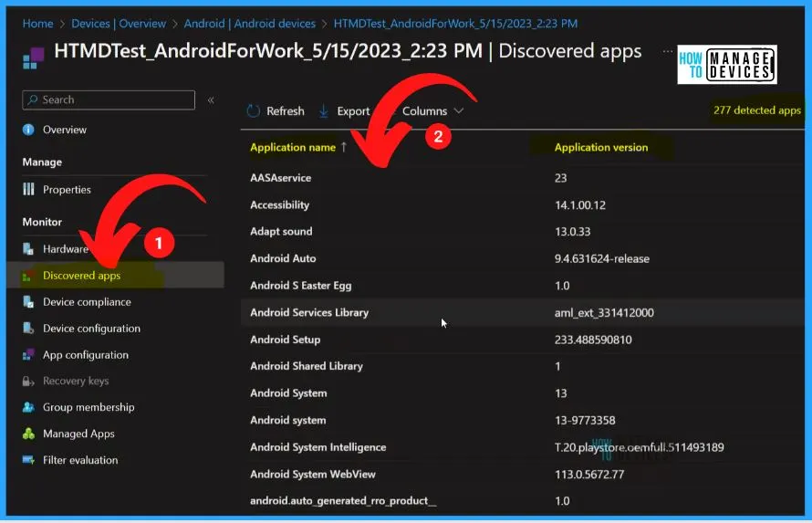Click the Device compliance icon

pos(28,302)
